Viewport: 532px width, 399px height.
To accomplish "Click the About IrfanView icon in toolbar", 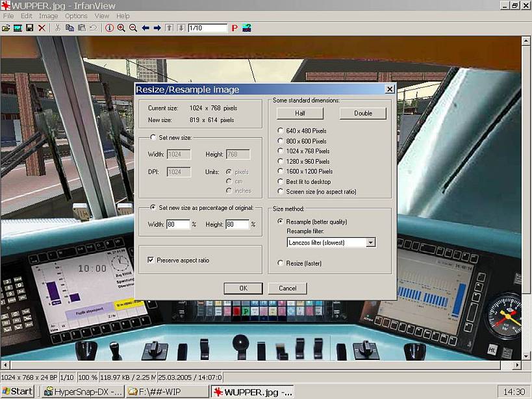I will (x=247, y=28).
